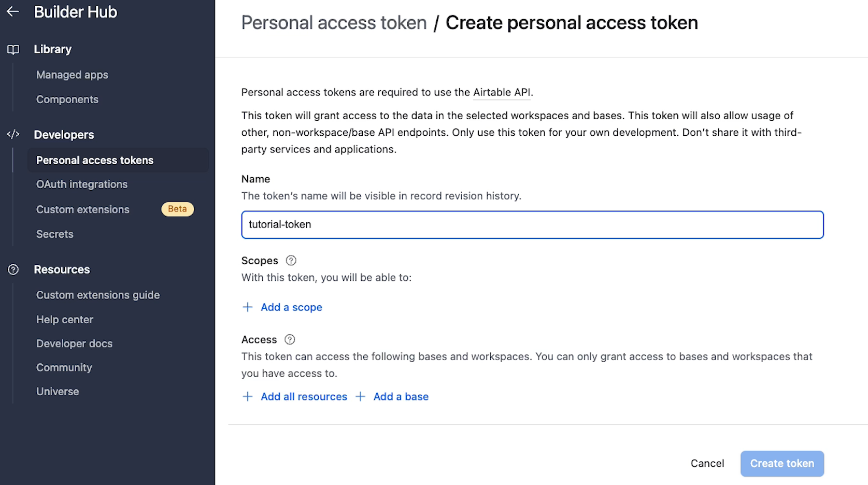The image size is (868, 485).
Task: Follow the Airtable API link
Action: tap(502, 92)
